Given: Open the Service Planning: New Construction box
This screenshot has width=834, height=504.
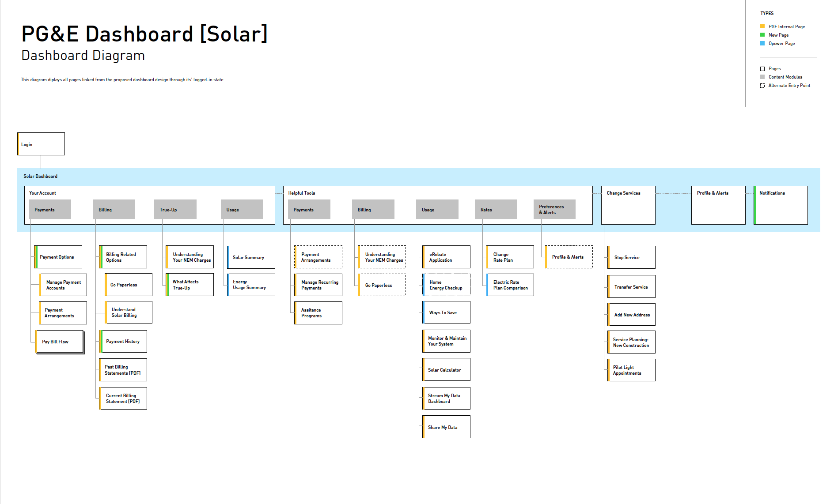Looking at the screenshot, I should (x=632, y=342).
